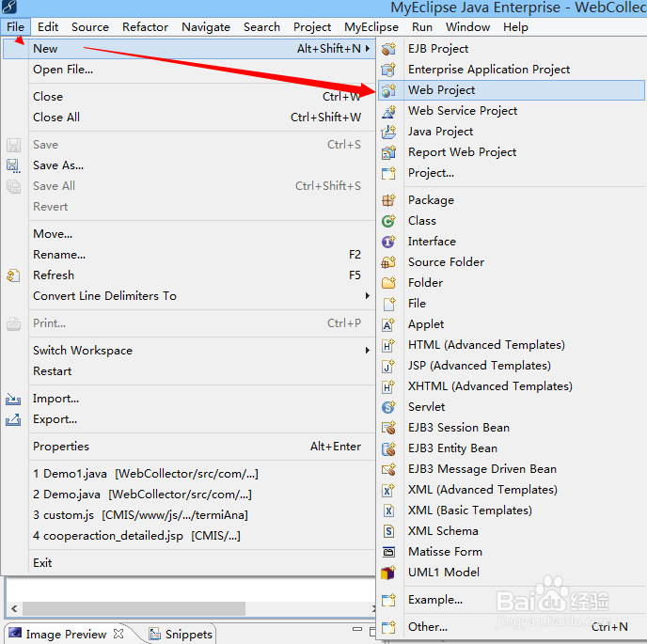
Task: Click the horizontal scrollbar thumb
Action: pos(134,608)
